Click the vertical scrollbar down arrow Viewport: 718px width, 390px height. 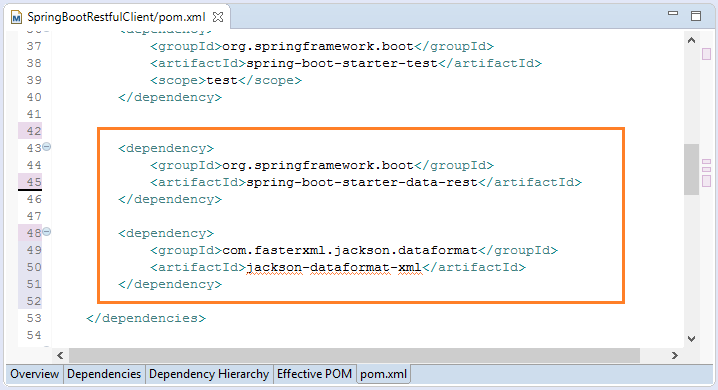pos(691,339)
